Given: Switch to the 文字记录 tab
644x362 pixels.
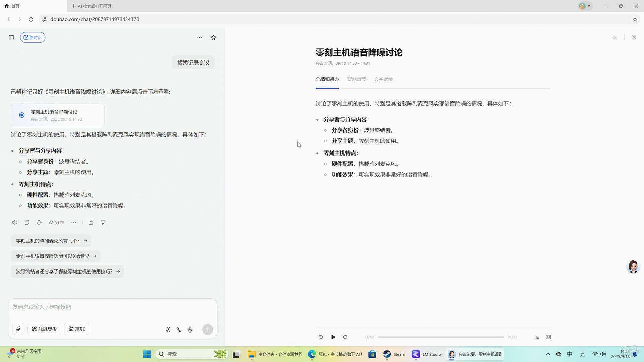Looking at the screenshot, I should coord(383,79).
